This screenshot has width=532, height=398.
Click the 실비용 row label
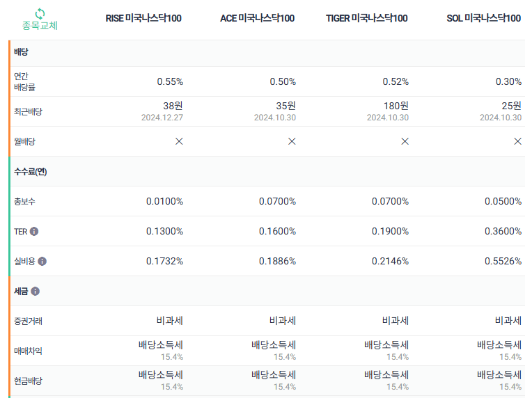click(x=24, y=262)
